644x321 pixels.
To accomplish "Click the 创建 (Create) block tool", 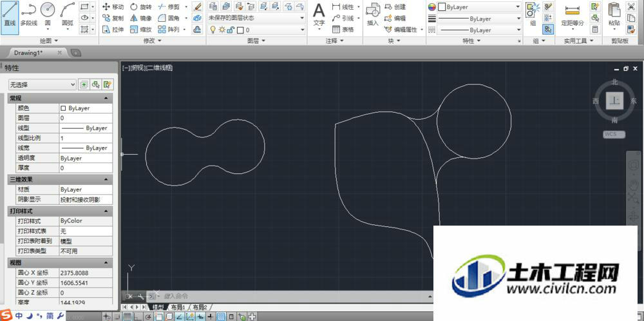I will coord(395,6).
